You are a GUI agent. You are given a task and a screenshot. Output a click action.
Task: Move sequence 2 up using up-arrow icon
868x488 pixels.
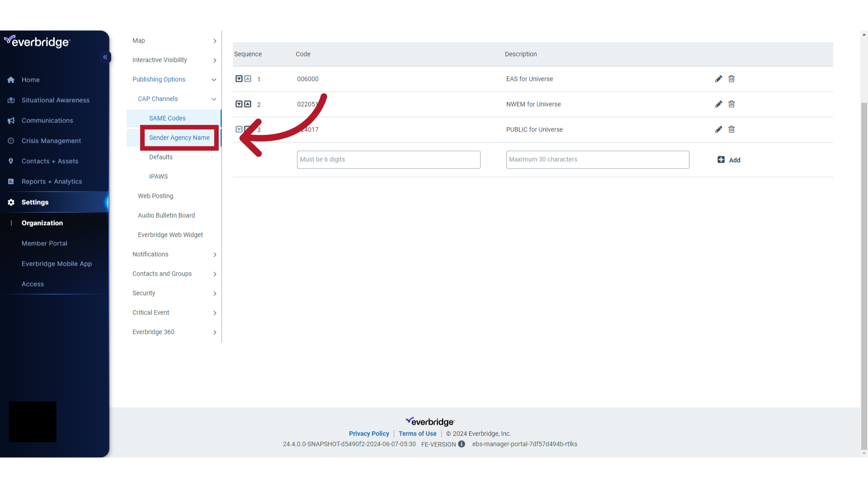point(247,104)
